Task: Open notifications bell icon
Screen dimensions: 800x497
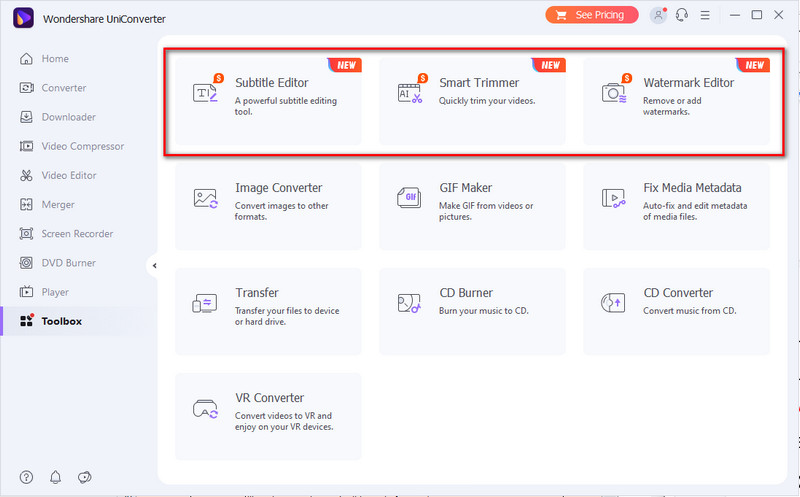Action: [56, 477]
